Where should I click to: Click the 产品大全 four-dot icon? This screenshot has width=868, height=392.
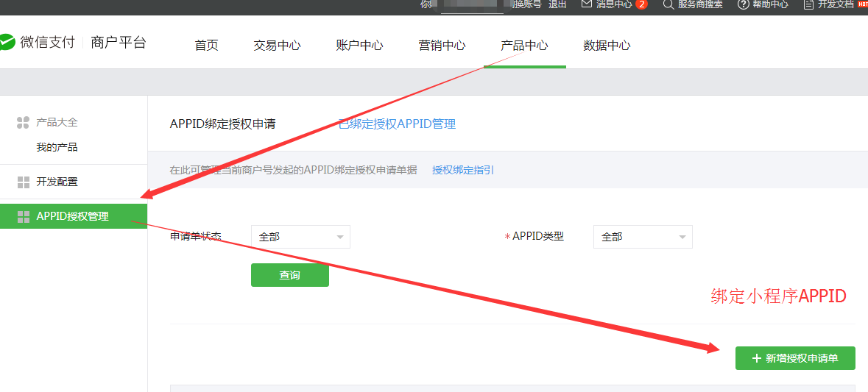coord(23,123)
